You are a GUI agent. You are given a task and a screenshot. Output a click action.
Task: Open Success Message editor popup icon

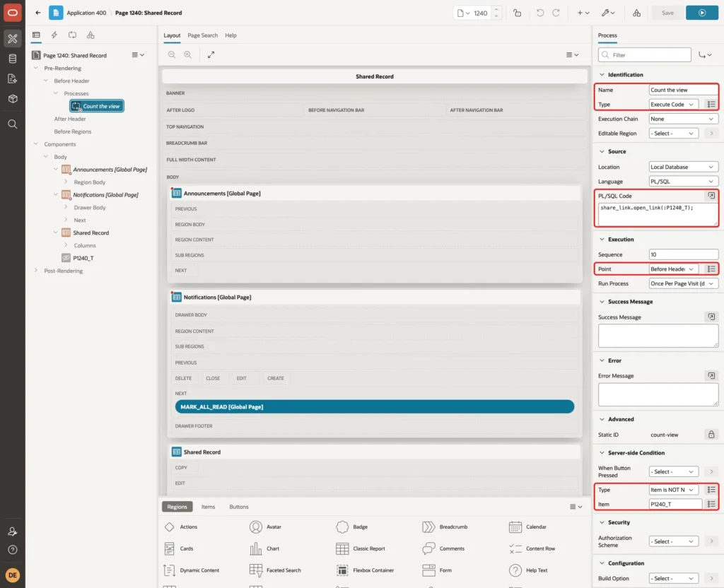pyautogui.click(x=711, y=317)
